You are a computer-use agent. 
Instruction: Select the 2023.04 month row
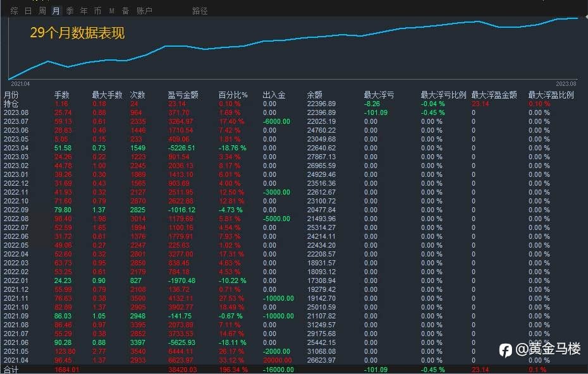[294, 148]
